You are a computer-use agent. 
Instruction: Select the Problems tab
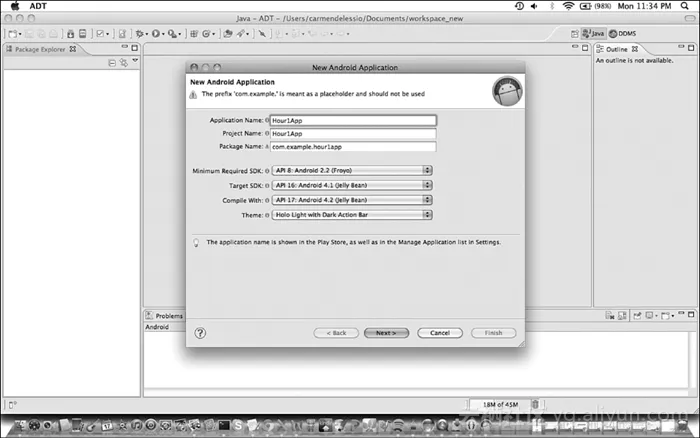click(164, 316)
